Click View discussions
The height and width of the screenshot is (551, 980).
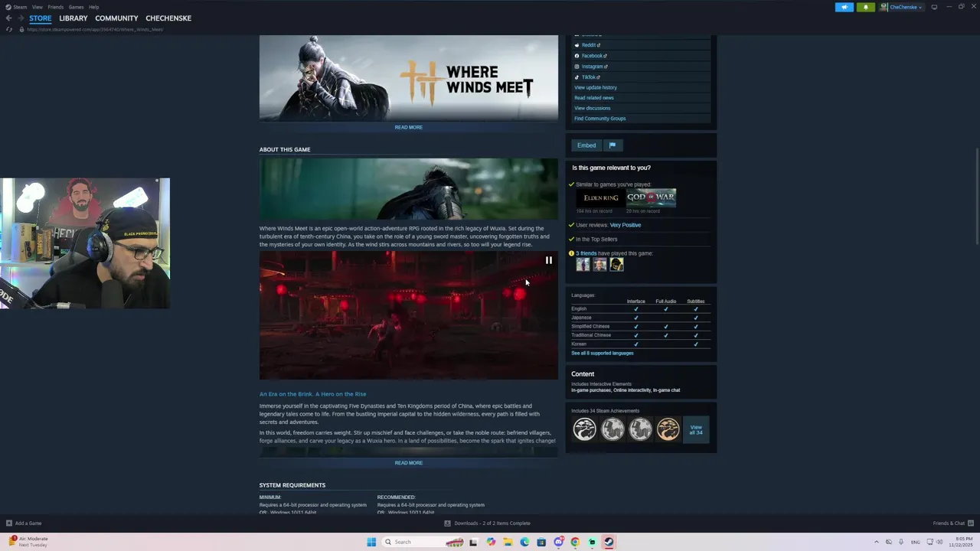click(593, 108)
